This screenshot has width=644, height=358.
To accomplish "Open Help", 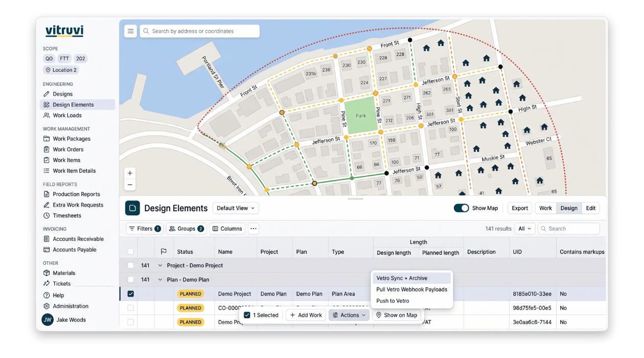I will coord(58,296).
